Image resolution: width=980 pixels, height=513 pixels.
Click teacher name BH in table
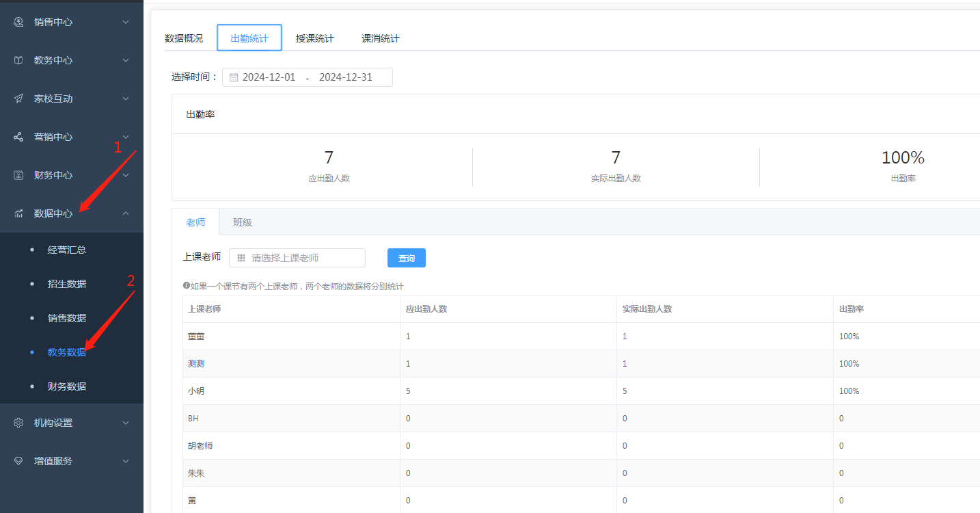click(x=193, y=419)
